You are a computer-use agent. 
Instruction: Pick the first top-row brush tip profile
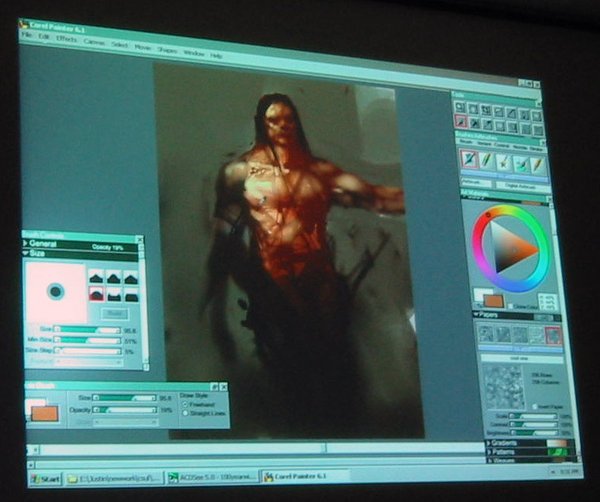[x=96, y=277]
